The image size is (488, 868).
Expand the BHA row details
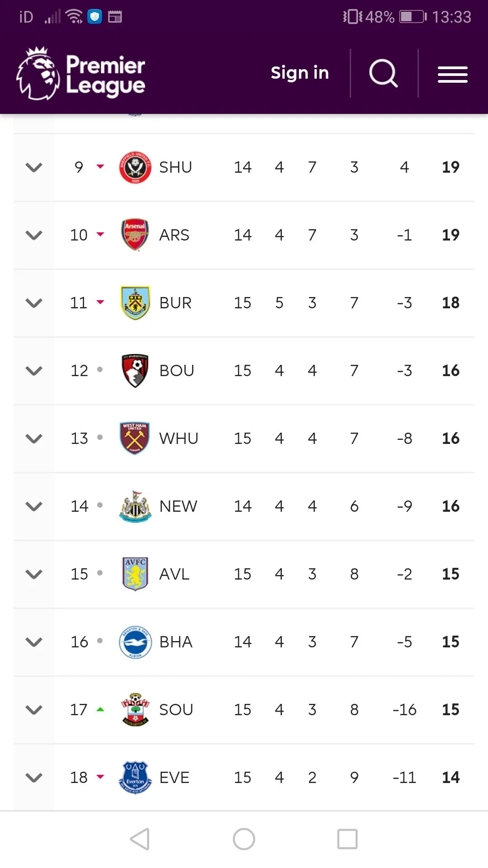point(34,642)
